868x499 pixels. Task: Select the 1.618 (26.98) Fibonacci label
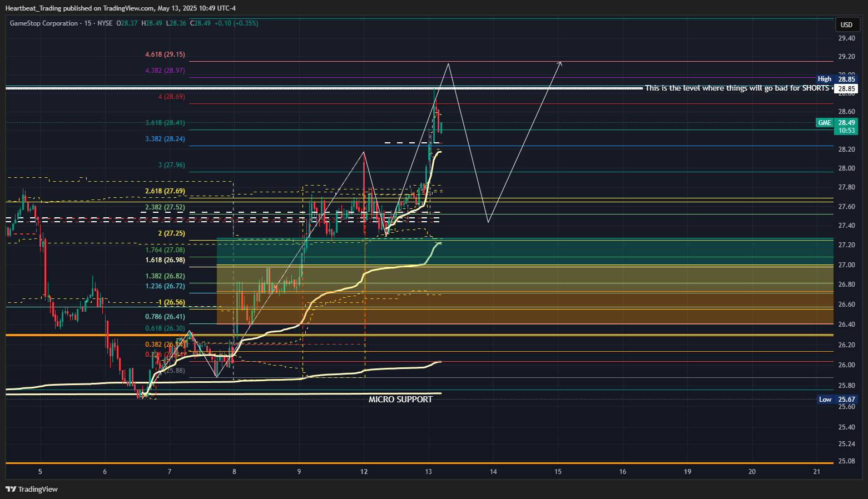pos(165,260)
